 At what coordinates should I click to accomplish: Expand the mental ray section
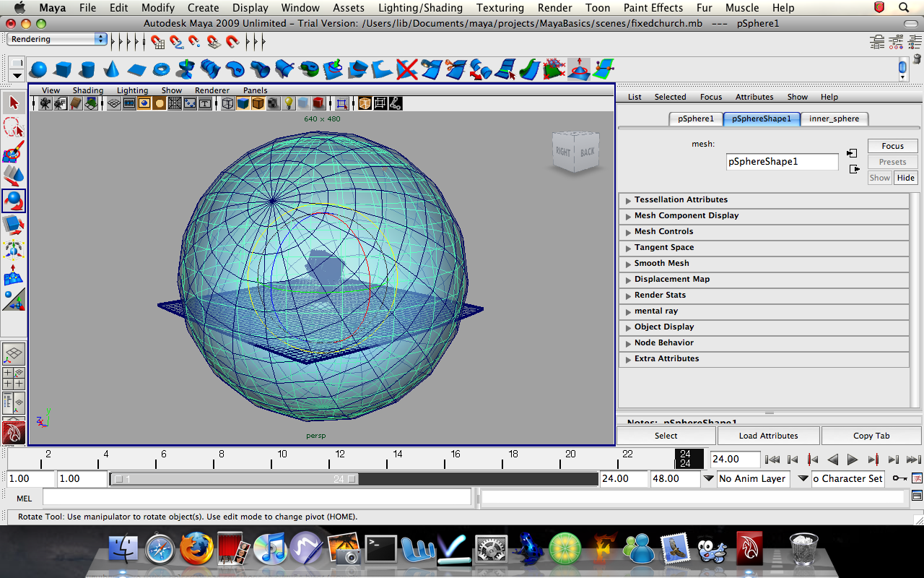click(764, 311)
